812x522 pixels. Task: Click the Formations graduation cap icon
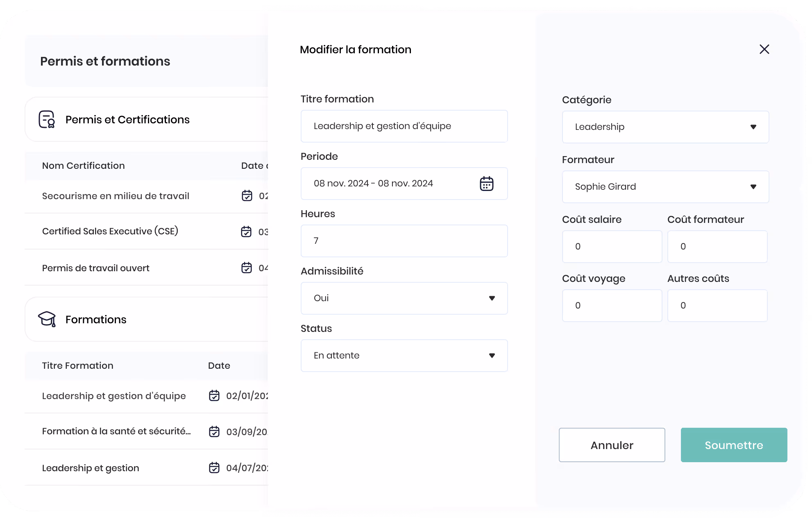click(x=47, y=319)
